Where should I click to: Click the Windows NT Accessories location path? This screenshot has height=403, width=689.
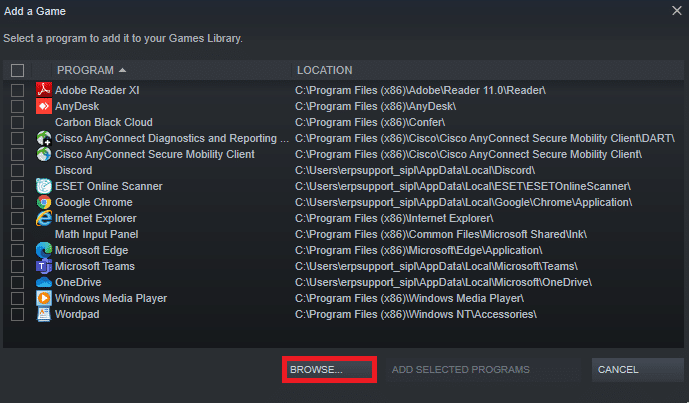pos(416,314)
